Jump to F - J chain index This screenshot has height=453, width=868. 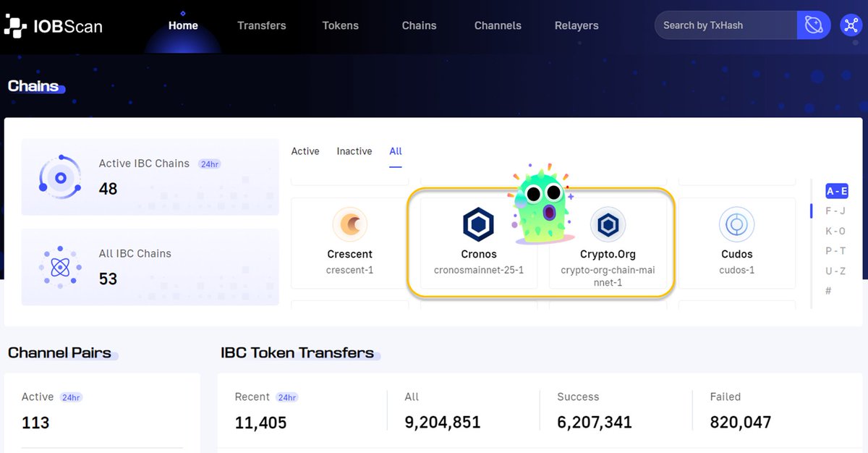[x=835, y=211]
